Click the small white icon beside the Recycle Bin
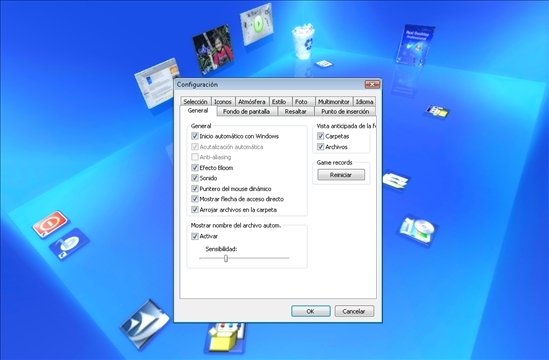The width and height of the screenshot is (549, 360). (324, 64)
